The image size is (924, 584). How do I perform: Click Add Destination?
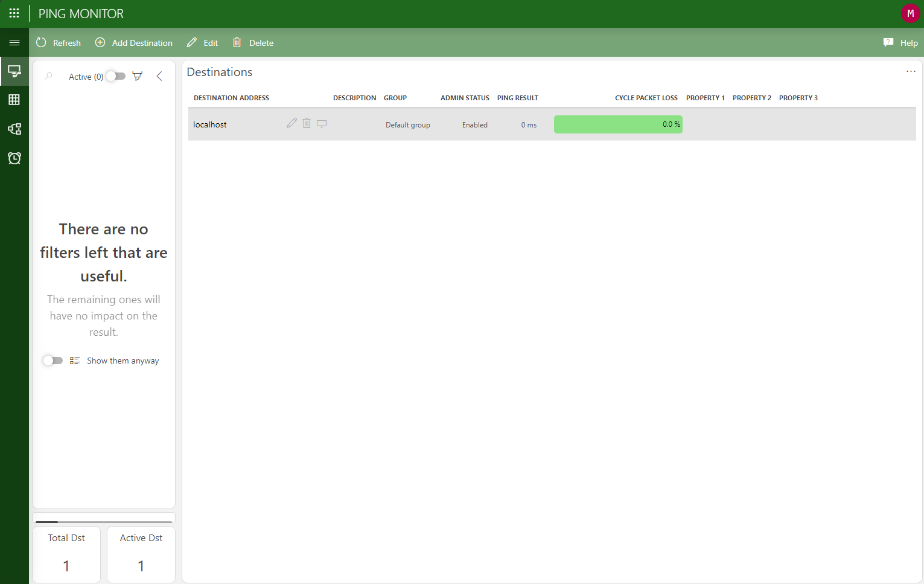[134, 43]
